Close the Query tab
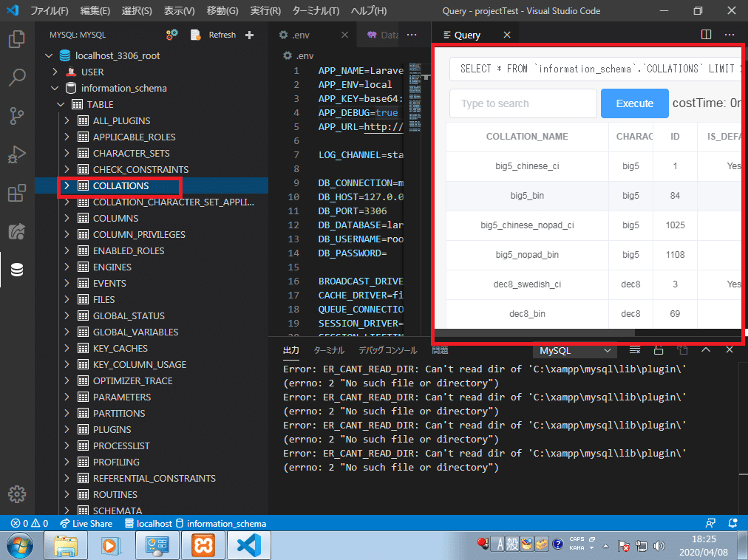 point(507,35)
